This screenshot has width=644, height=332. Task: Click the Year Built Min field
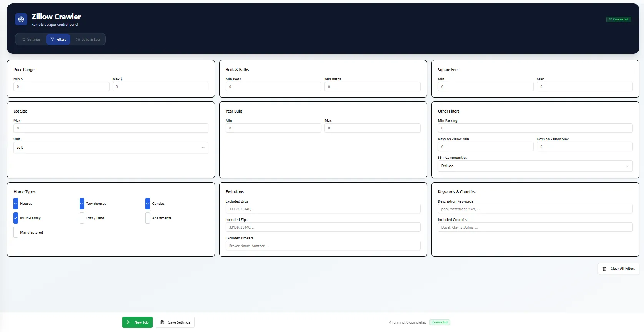coord(273,128)
